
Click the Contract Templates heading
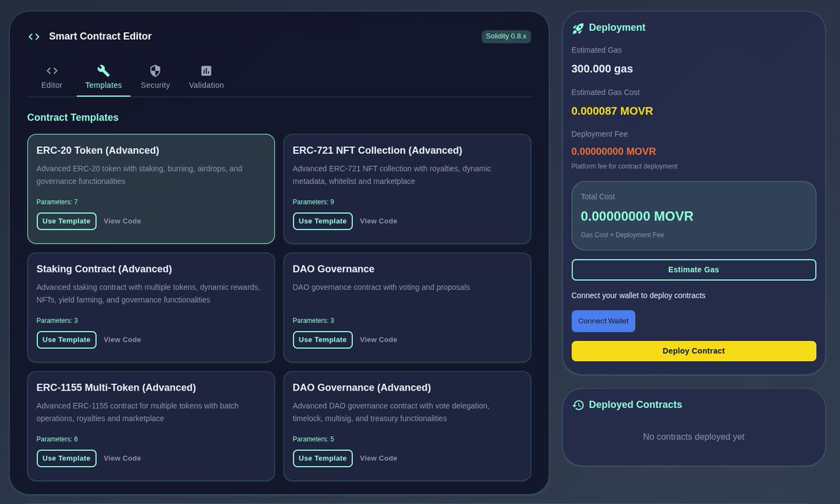coord(73,118)
